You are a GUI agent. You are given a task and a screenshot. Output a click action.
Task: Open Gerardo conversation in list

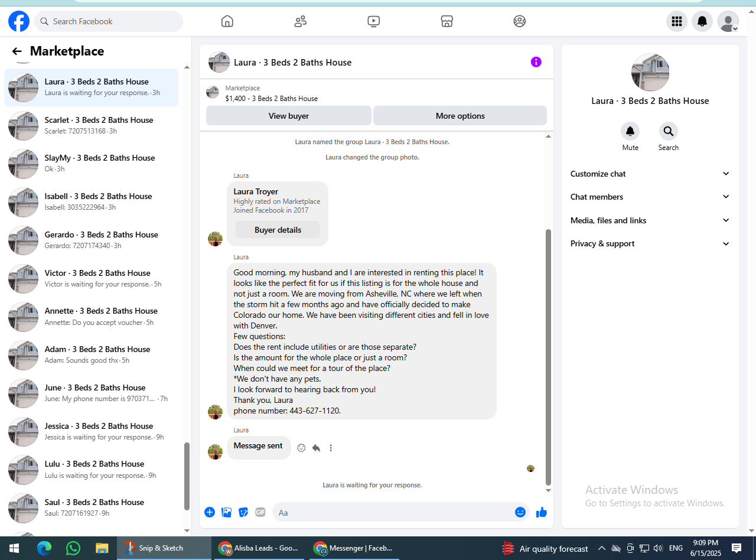pyautogui.click(x=92, y=240)
